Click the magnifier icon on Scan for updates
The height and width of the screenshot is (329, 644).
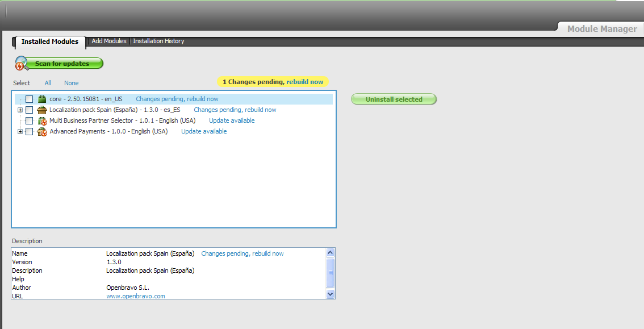(x=22, y=63)
